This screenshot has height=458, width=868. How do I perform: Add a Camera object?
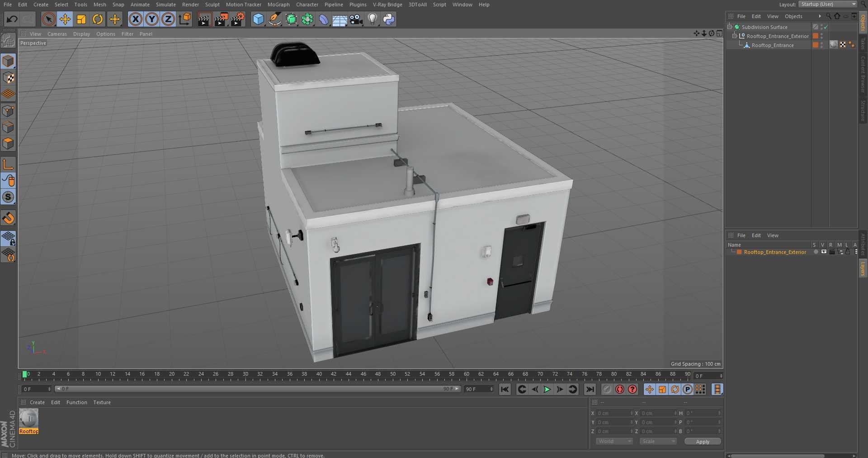coord(356,19)
